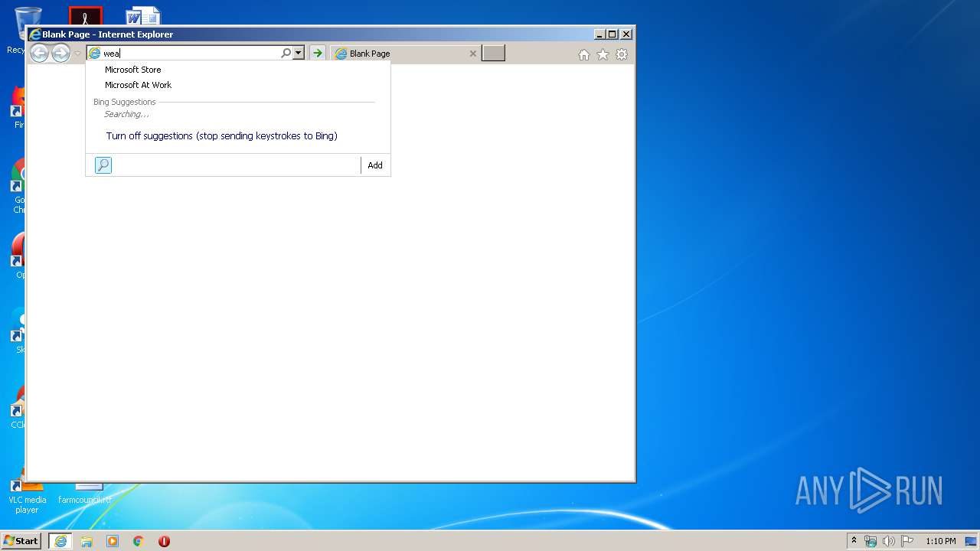Viewport: 980px width, 551px height.
Task: Show hidden system tray icons
Action: pyautogui.click(x=854, y=541)
